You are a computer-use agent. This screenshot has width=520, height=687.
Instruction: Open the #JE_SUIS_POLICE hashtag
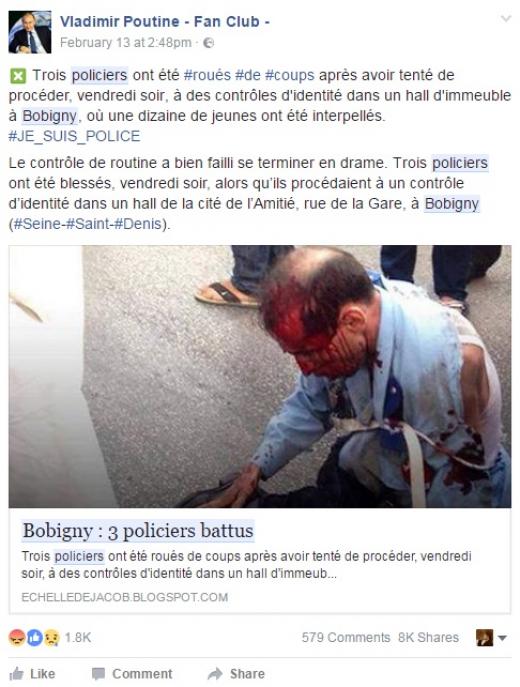pyautogui.click(x=74, y=136)
